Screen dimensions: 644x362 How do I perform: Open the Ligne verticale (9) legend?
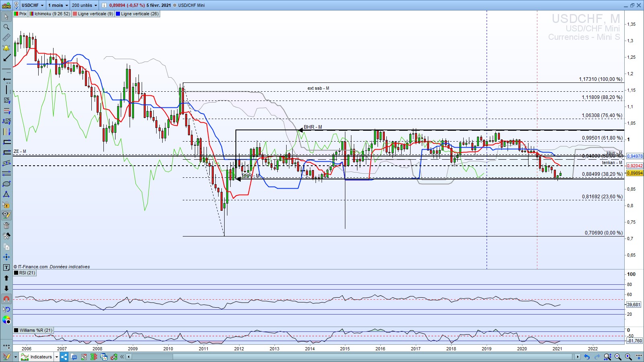(93, 14)
